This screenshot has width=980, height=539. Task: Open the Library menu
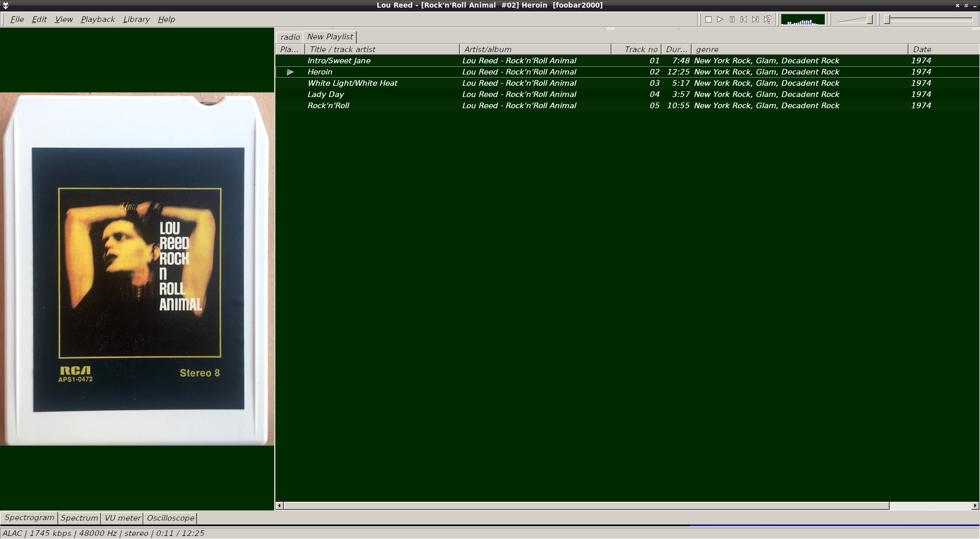pos(136,19)
